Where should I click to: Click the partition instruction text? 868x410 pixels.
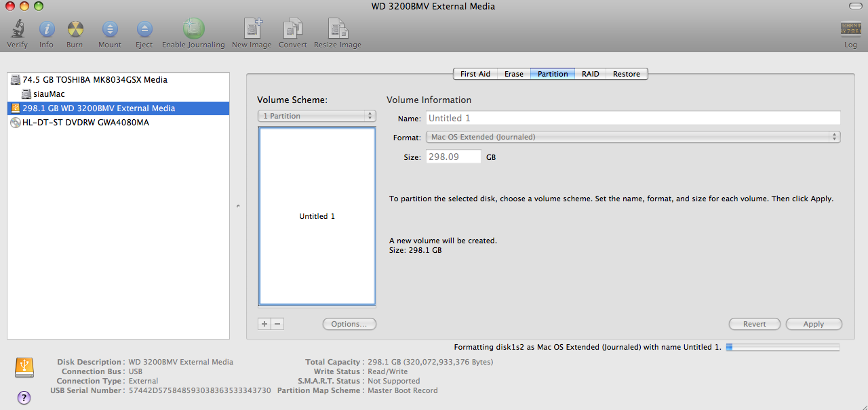611,199
